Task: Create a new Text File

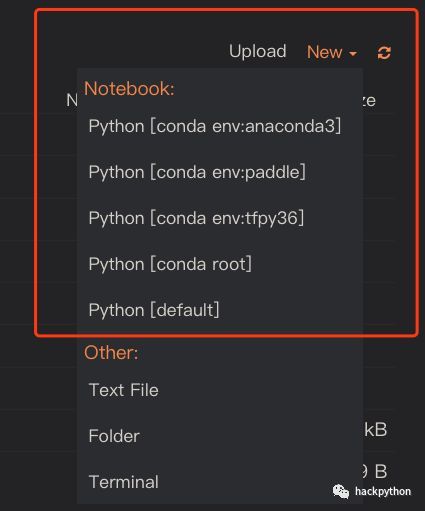Action: (x=124, y=390)
